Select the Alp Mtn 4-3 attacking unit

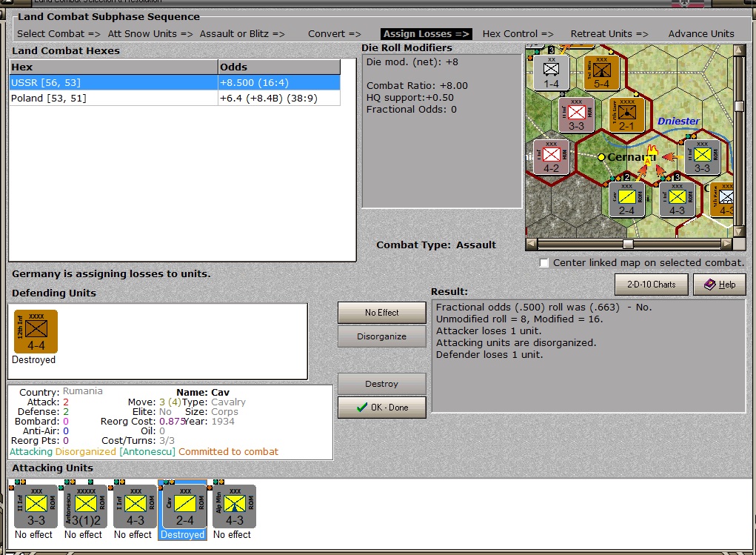click(x=234, y=507)
